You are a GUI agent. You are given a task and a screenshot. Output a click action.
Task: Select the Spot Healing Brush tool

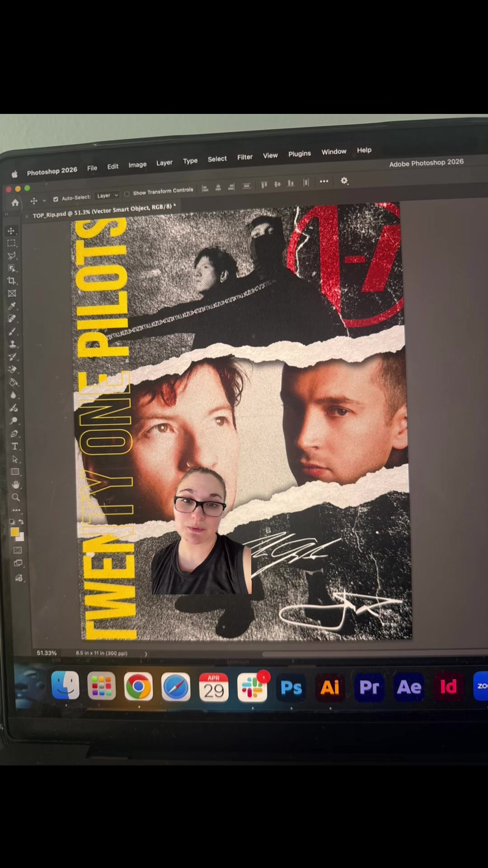12,319
